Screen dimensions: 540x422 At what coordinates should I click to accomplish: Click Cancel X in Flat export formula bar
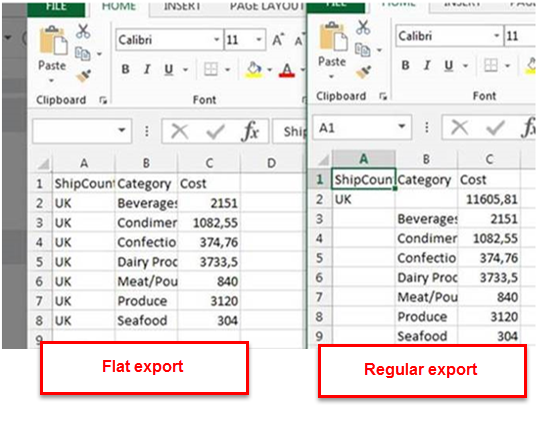click(x=180, y=131)
